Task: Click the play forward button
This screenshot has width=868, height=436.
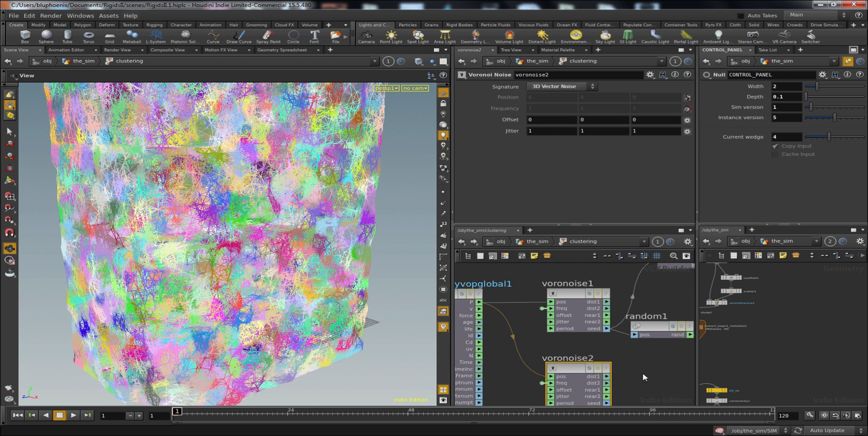Action: point(73,415)
